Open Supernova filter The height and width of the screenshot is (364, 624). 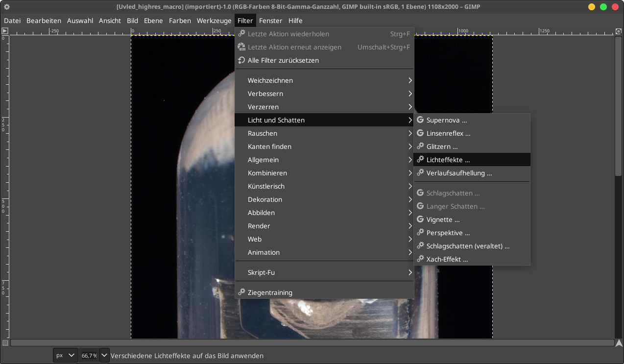472,120
